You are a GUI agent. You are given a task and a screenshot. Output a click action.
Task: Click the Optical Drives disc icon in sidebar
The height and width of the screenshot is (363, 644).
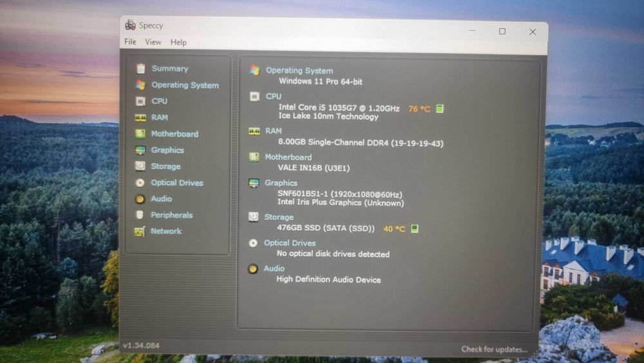[140, 182]
